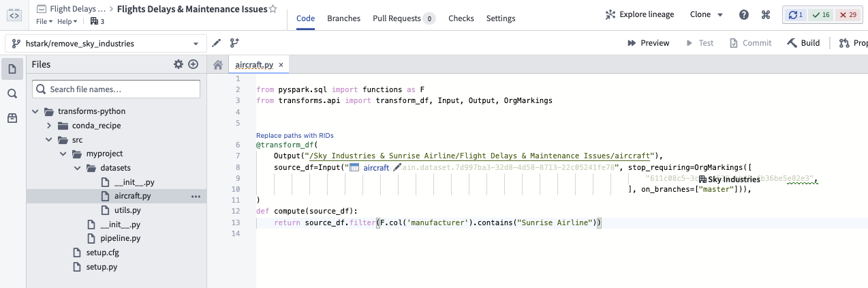The image size is (868, 288).
Task: Click 'Replace paths with RIDs' link
Action: (295, 136)
